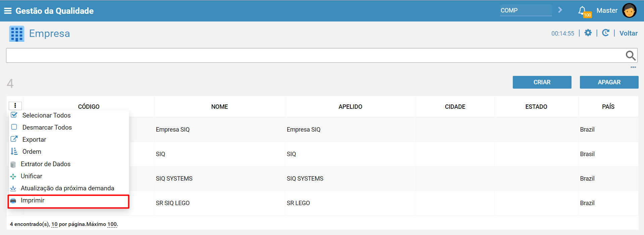The height and width of the screenshot is (235, 644).
Task: Sort by ESTADO column header
Action: point(536,107)
